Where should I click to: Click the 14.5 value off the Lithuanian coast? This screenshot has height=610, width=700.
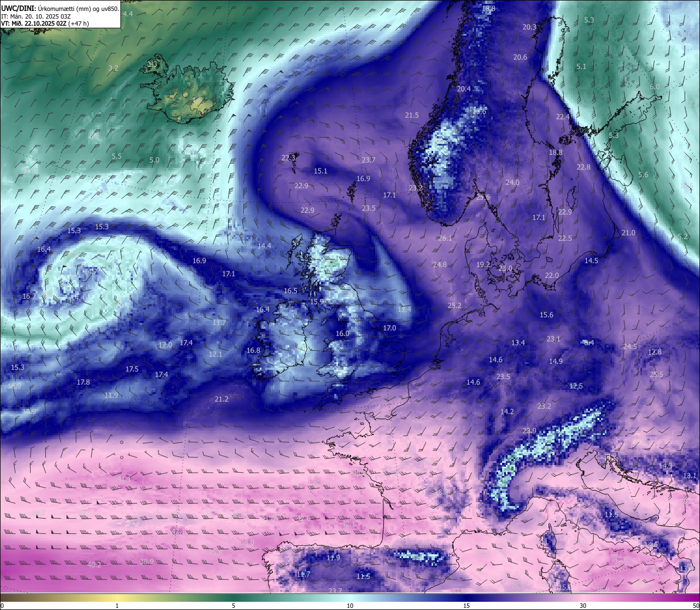(x=591, y=260)
